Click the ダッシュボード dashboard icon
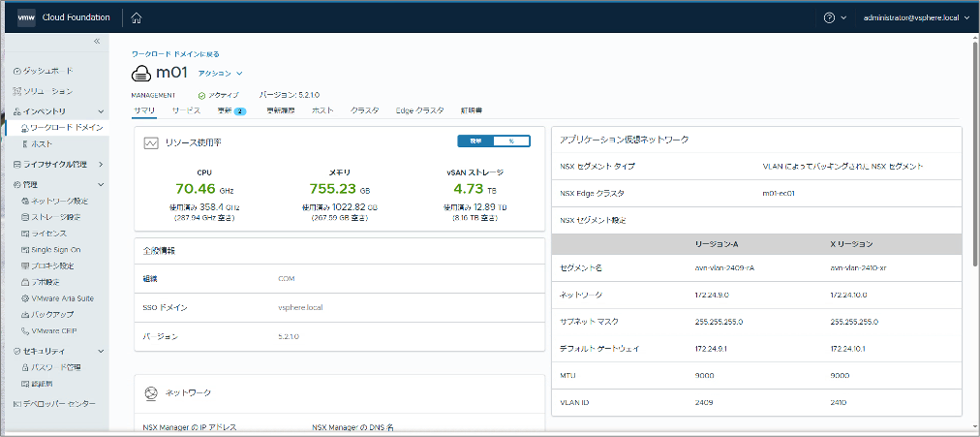Viewport: 980px width, 437px height. pos(16,71)
